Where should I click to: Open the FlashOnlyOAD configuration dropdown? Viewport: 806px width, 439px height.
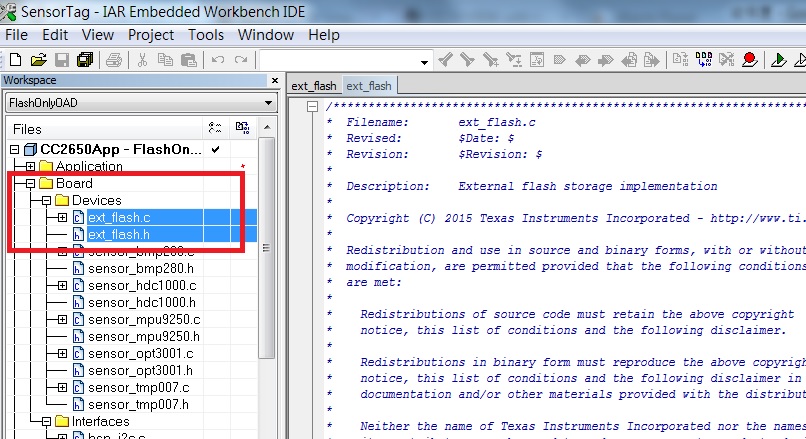click(268, 103)
